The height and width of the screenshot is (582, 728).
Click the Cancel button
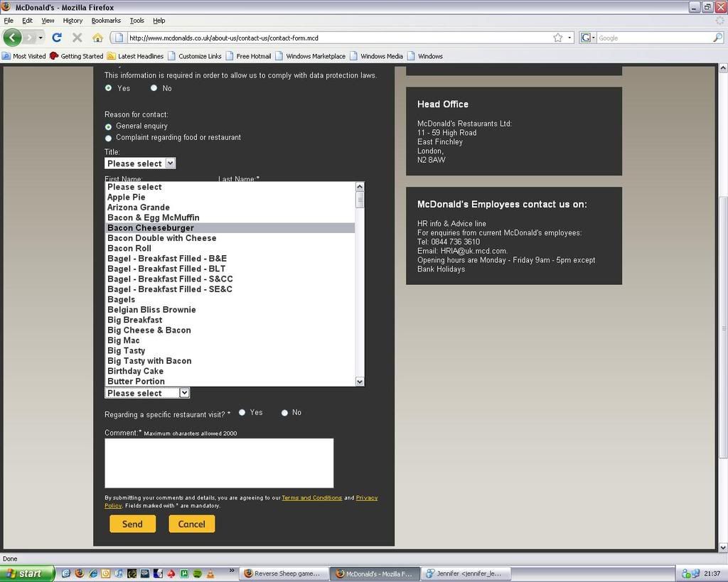192,524
